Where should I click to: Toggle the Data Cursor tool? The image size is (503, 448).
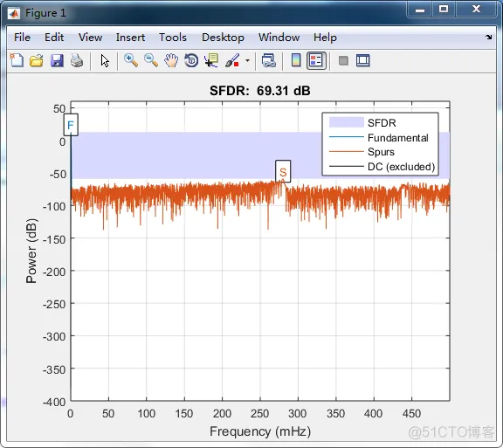pos(211,60)
